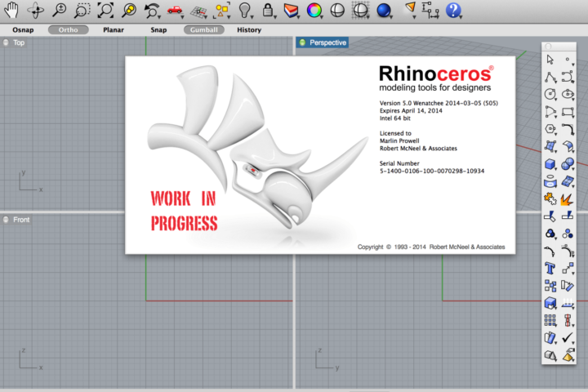
Task: Open Help with the question mark icon
Action: click(x=453, y=11)
